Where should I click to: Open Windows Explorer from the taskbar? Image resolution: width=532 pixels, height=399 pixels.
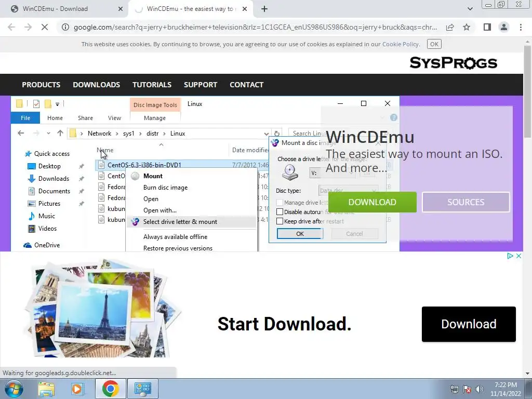(x=46, y=389)
